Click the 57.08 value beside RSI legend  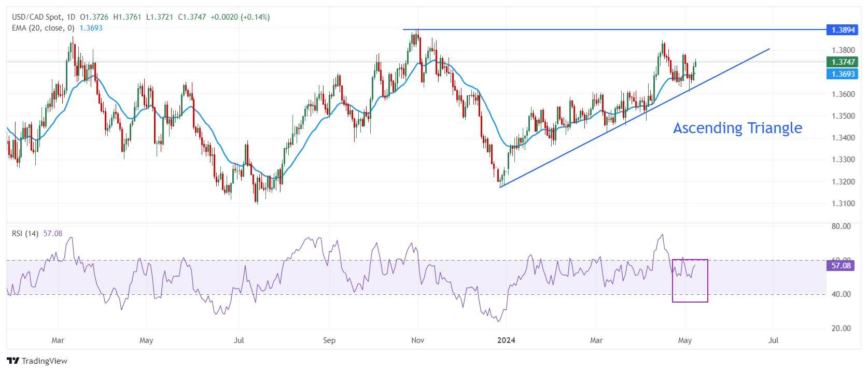click(x=52, y=234)
